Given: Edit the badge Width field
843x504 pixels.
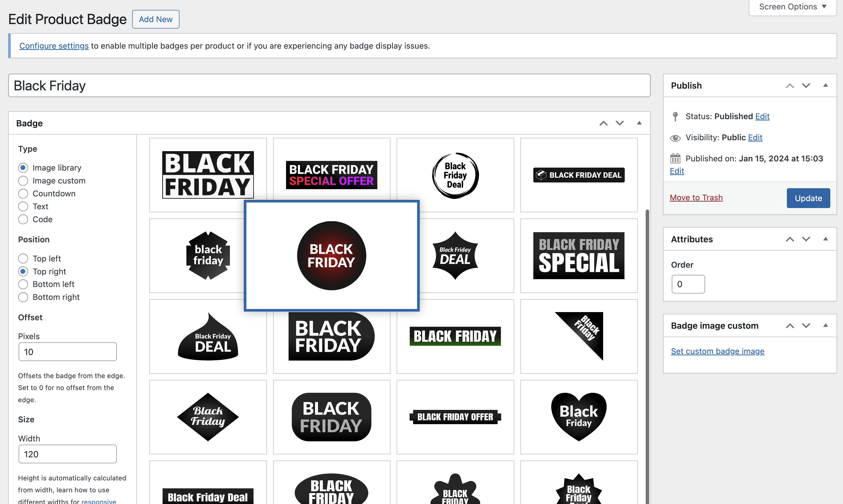Looking at the screenshot, I should pyautogui.click(x=67, y=454).
